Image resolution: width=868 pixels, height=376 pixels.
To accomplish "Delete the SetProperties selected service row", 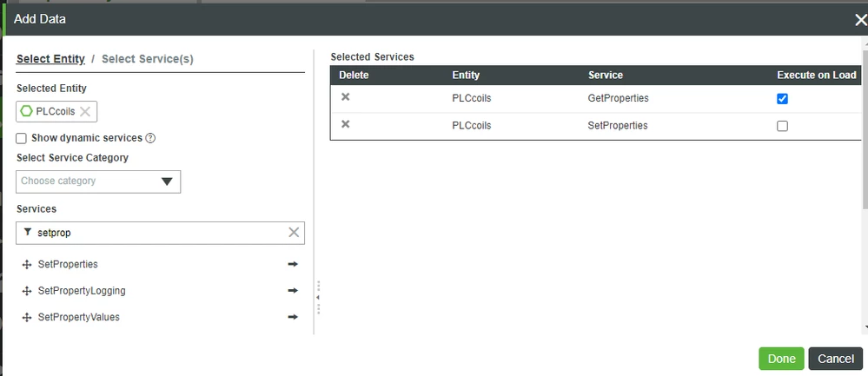I will coord(346,124).
